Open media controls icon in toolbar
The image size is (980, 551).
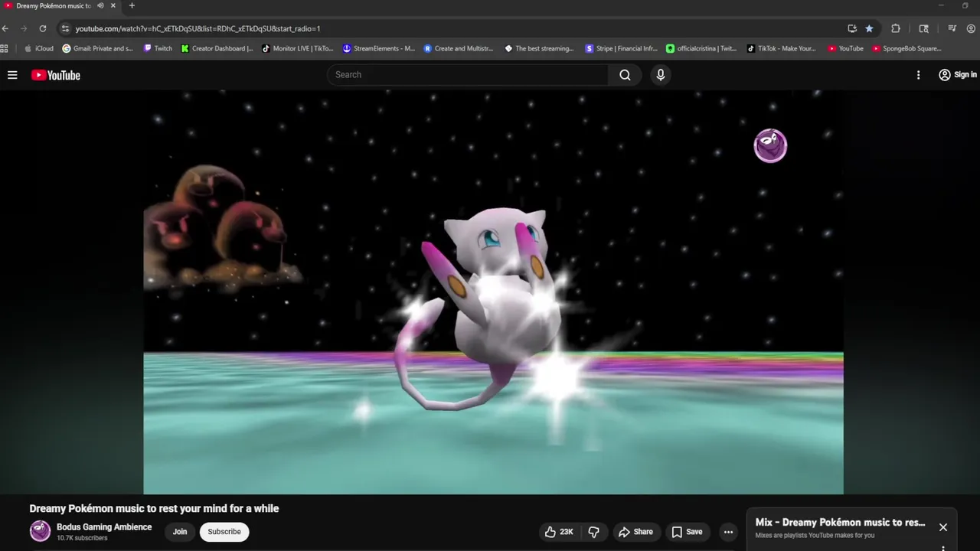tap(952, 28)
